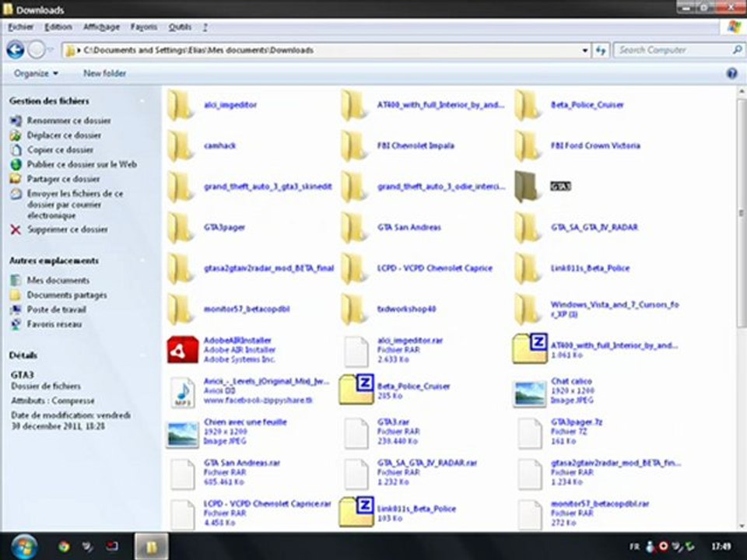Image resolution: width=747 pixels, height=560 pixels.
Task: Click the Explorer folder taskbar button
Action: pyautogui.click(x=151, y=547)
